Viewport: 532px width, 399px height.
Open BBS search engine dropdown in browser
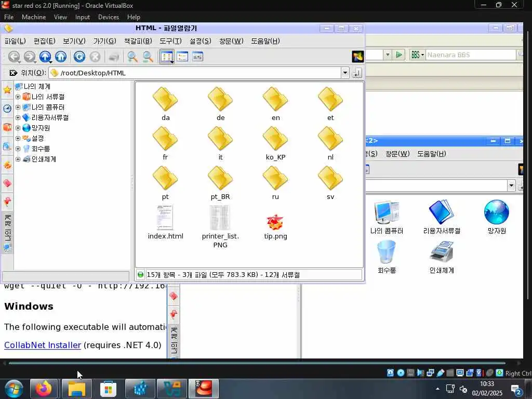coord(417,55)
